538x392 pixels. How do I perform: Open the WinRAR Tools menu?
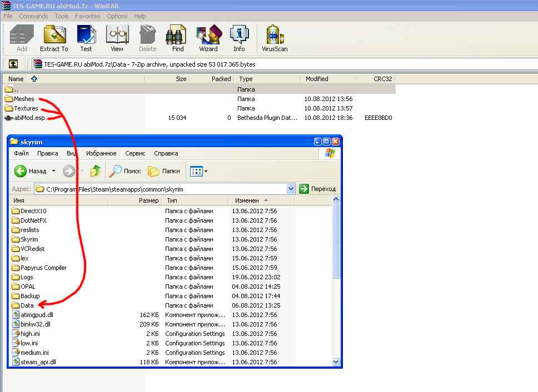[x=62, y=16]
